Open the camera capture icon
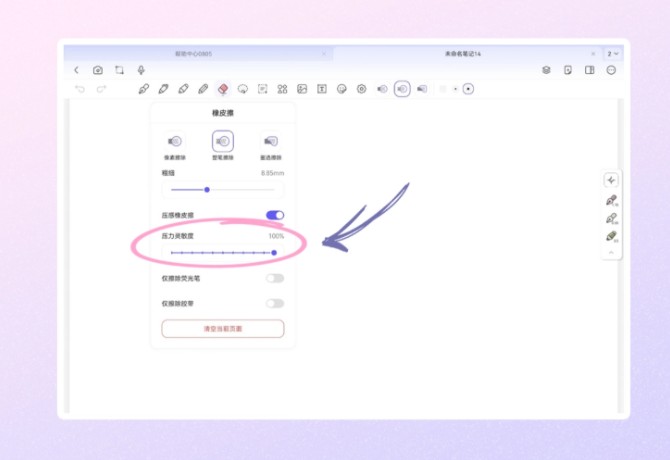The image size is (670, 460). click(x=98, y=70)
